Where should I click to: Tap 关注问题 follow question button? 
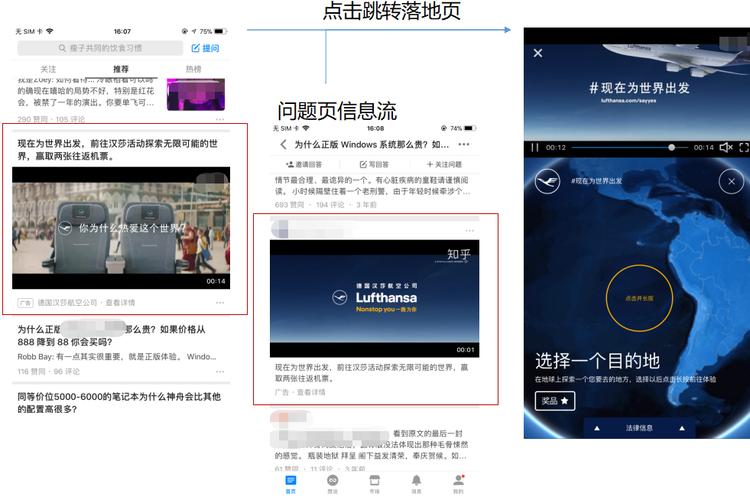coord(444,165)
